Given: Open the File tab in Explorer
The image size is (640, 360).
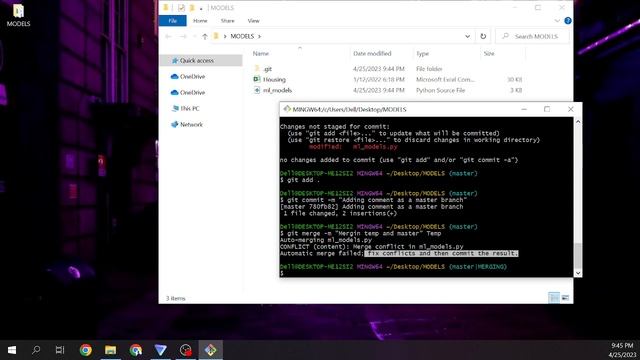Looking at the screenshot, I should point(173,21).
